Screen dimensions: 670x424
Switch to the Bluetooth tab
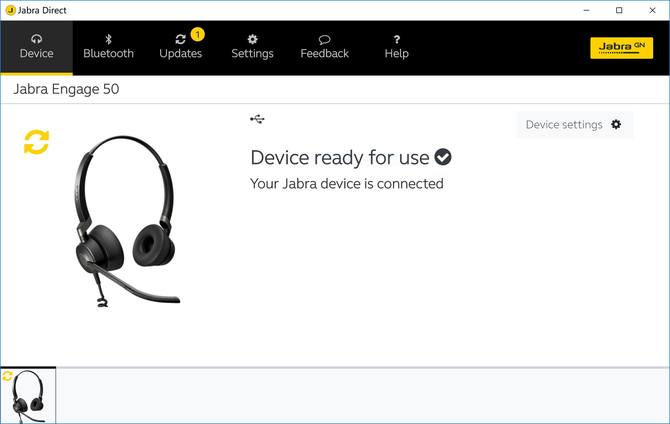[108, 47]
